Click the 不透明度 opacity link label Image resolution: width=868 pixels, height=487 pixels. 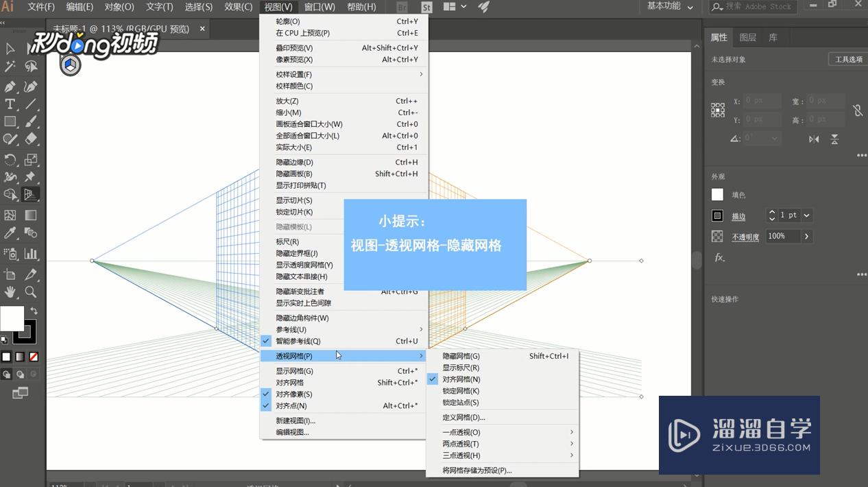745,237
